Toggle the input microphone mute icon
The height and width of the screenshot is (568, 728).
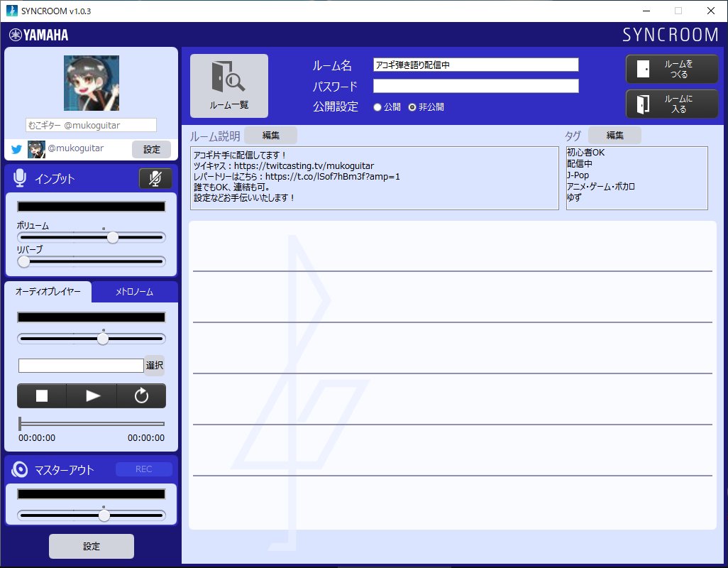[x=155, y=178]
